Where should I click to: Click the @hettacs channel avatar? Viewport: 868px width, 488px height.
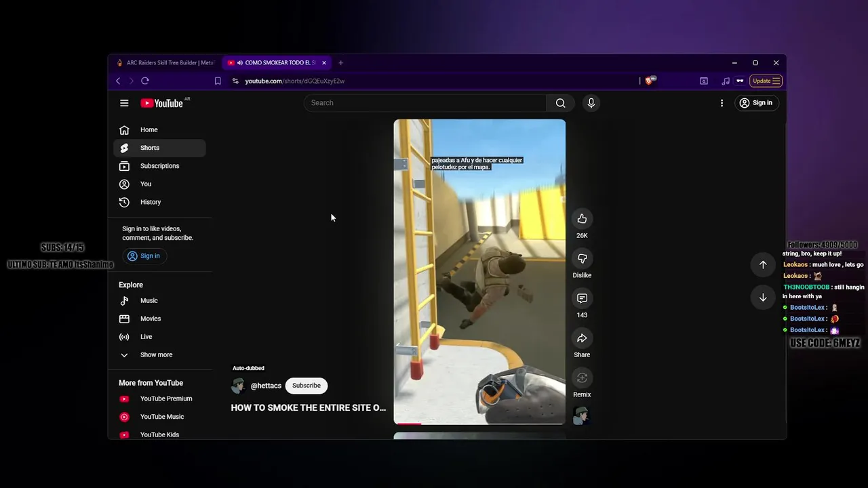[x=239, y=386]
